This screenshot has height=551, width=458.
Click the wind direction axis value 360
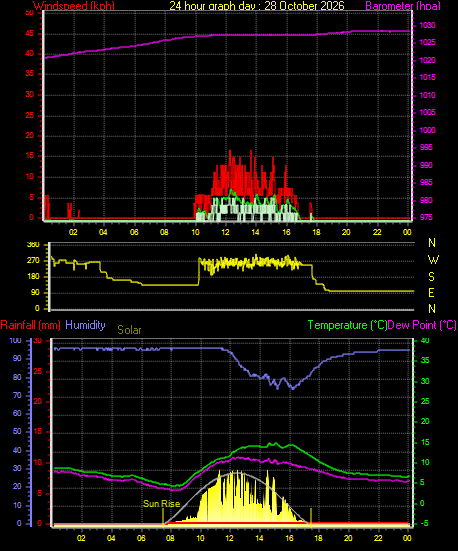[33, 245]
